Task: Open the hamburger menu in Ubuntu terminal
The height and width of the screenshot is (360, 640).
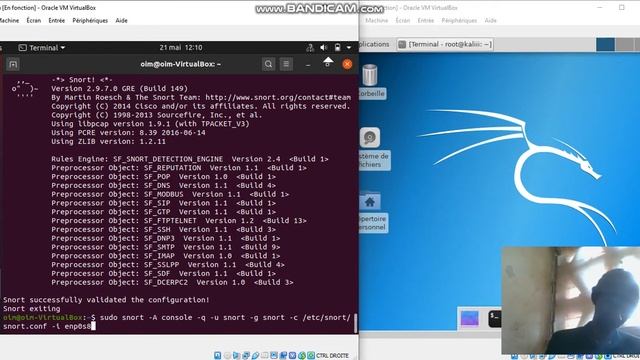Action: (286, 64)
